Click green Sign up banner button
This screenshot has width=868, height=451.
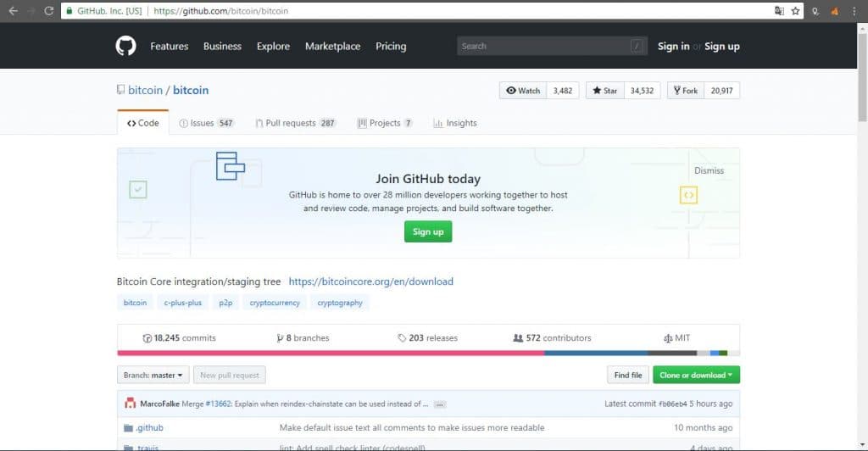[x=428, y=232]
